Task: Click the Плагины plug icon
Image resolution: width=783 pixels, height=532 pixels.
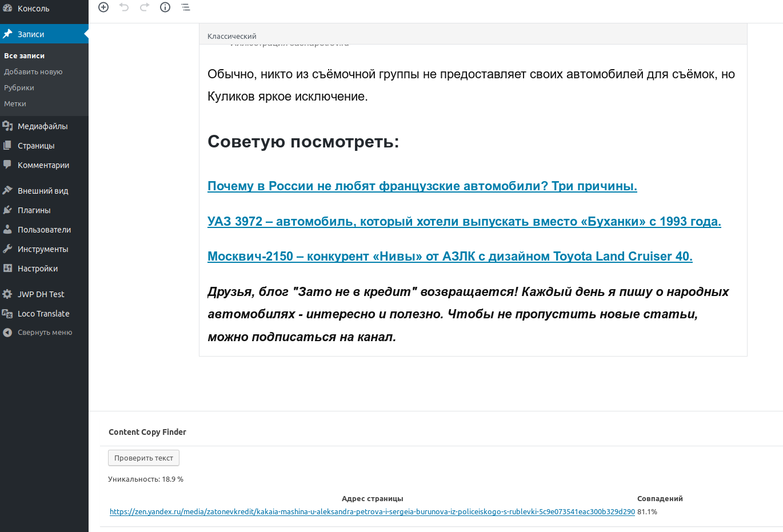Action: pyautogui.click(x=7, y=210)
